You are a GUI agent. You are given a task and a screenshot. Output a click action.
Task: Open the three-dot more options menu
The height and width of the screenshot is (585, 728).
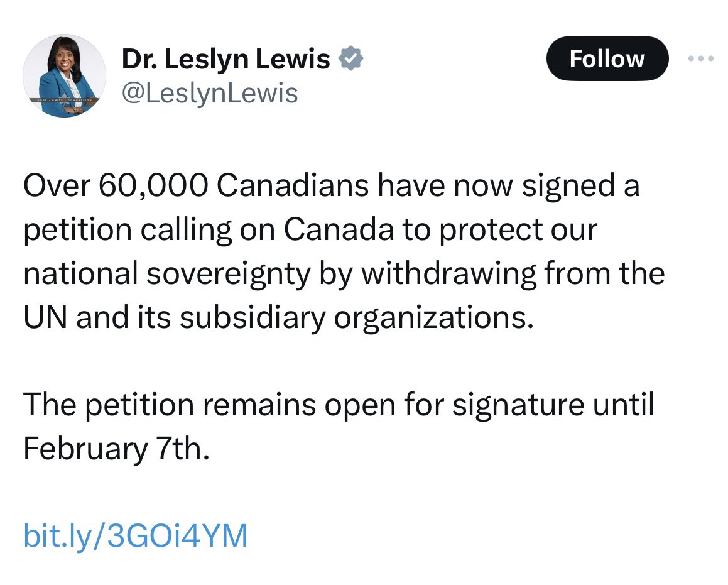pyautogui.click(x=700, y=59)
